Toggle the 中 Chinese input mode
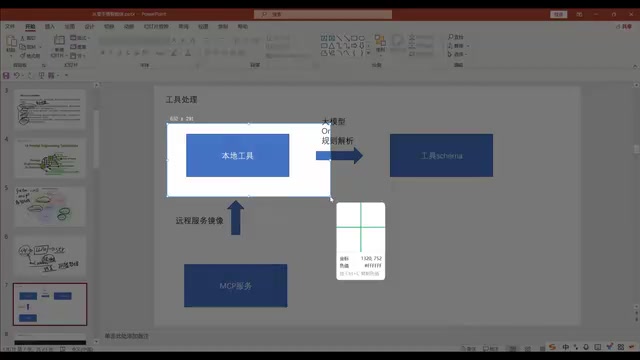 566,347
